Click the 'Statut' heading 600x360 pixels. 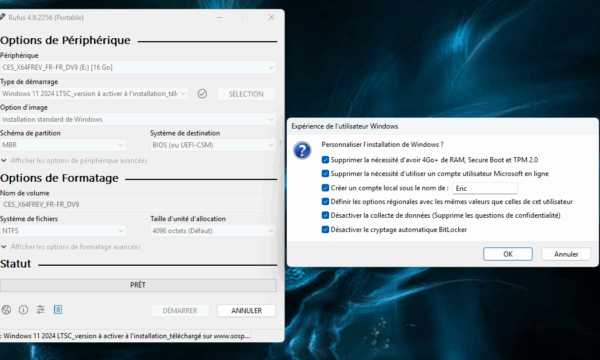[x=16, y=264]
